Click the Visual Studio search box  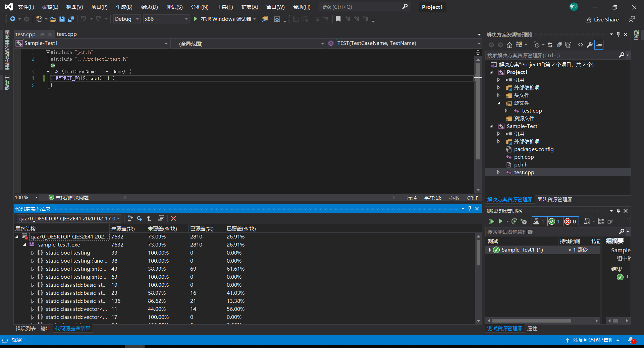pyautogui.click(x=365, y=7)
